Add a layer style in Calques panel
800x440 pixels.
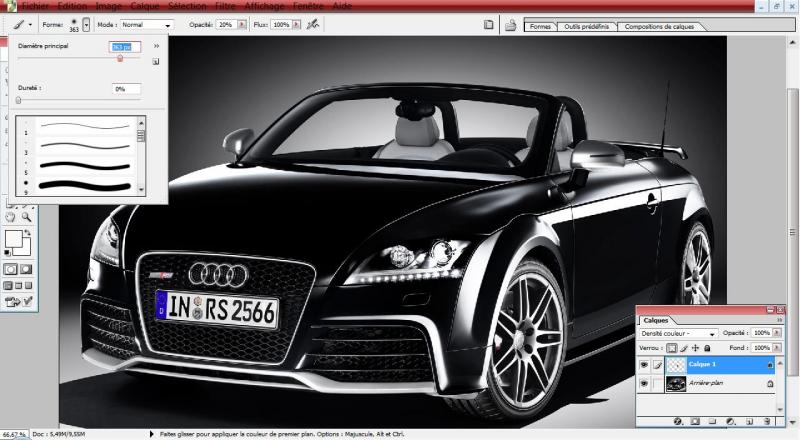678,422
